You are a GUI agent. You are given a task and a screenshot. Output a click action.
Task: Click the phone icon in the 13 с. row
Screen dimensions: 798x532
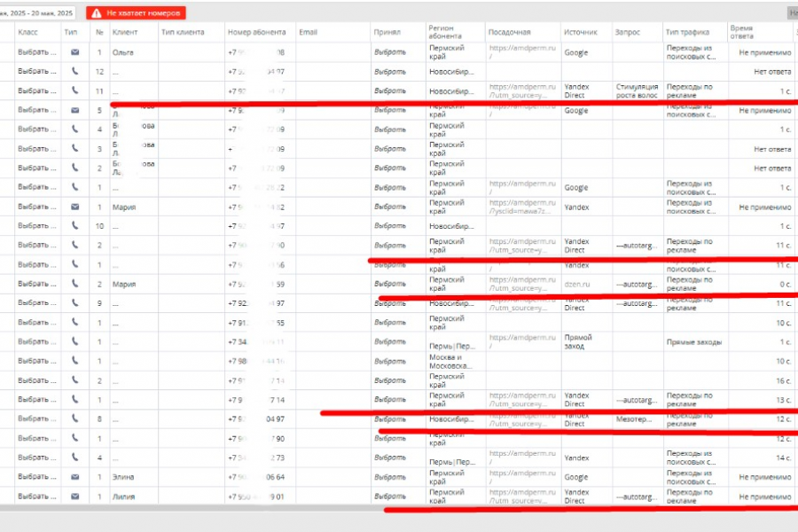(x=74, y=400)
